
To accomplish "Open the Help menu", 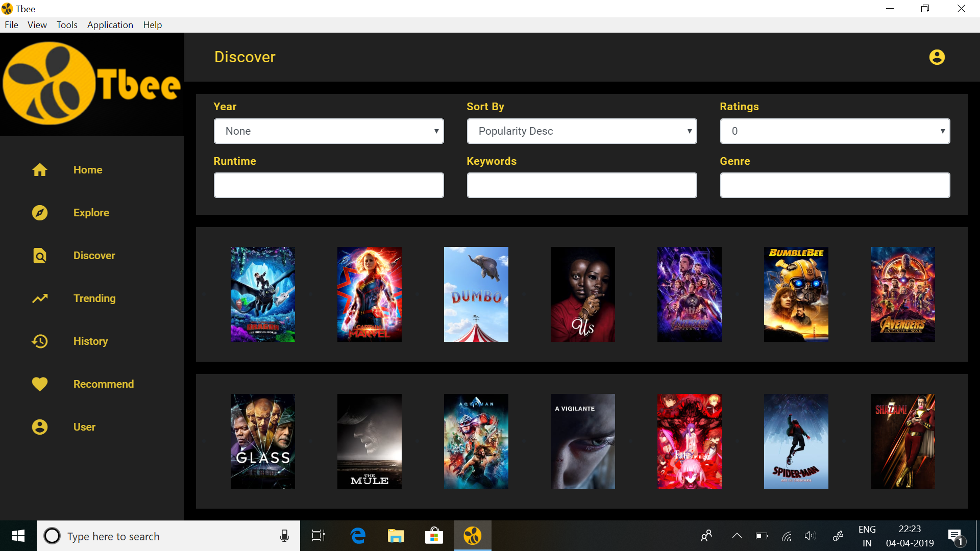I will pyautogui.click(x=153, y=24).
